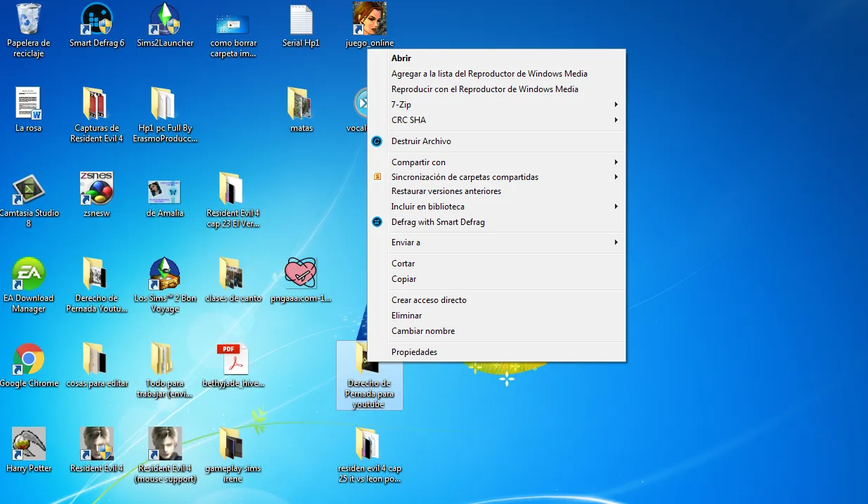
Task: Choose Reproducir con el Reproductor de Windows Media
Action: pyautogui.click(x=497, y=89)
